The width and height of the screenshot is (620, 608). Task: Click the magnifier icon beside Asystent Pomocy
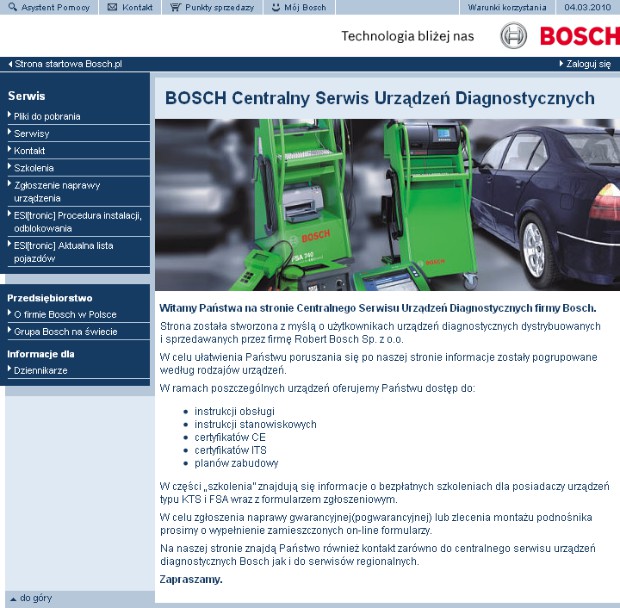(12, 7)
